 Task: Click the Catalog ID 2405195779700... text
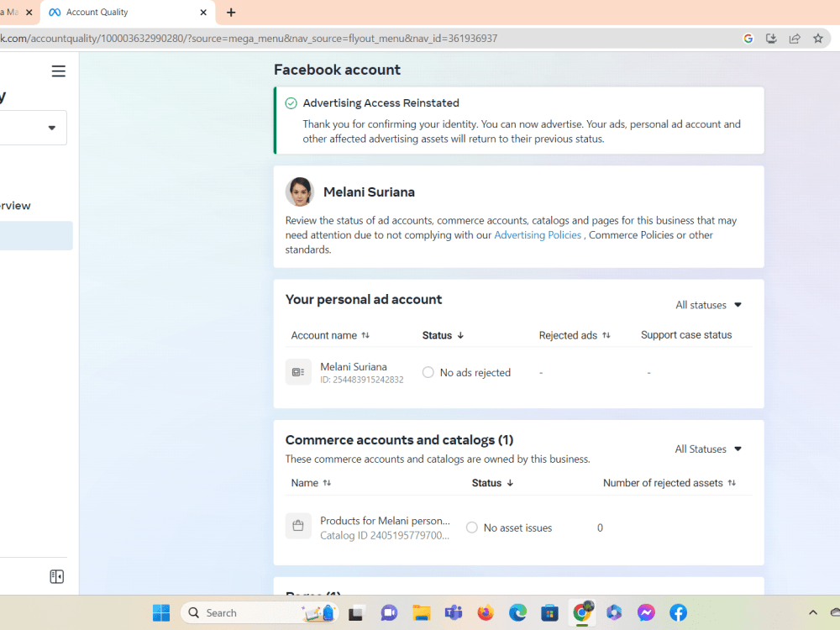[x=385, y=535]
